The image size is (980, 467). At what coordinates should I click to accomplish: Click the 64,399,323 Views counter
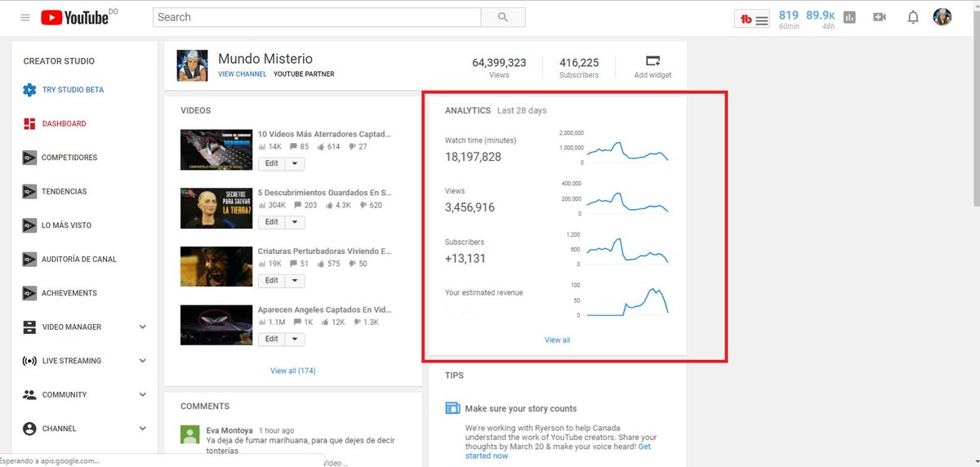tap(499, 68)
